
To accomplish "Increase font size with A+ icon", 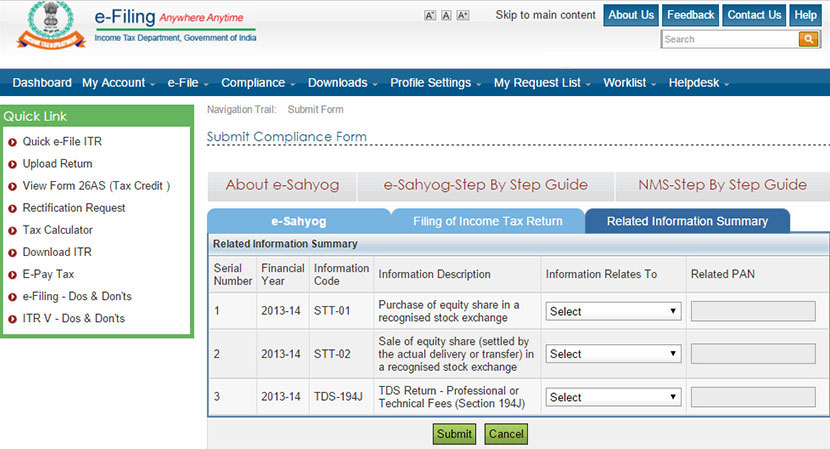I will coord(463,15).
